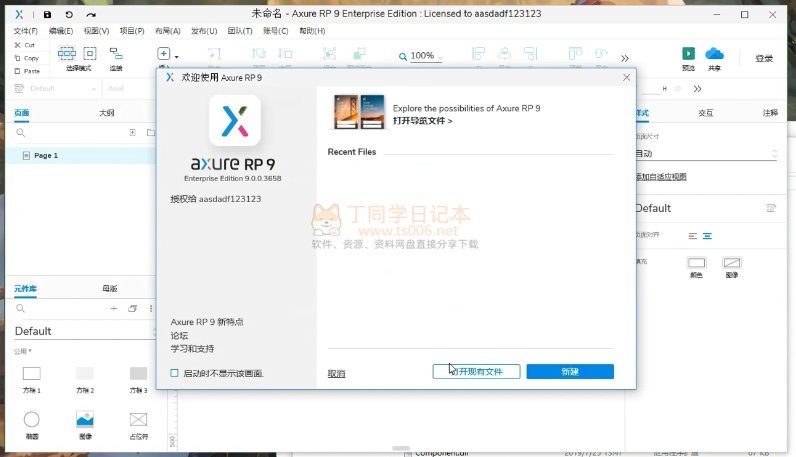Click the Align Center toolbar icon
This screenshot has height=457, width=796.
click(504, 53)
